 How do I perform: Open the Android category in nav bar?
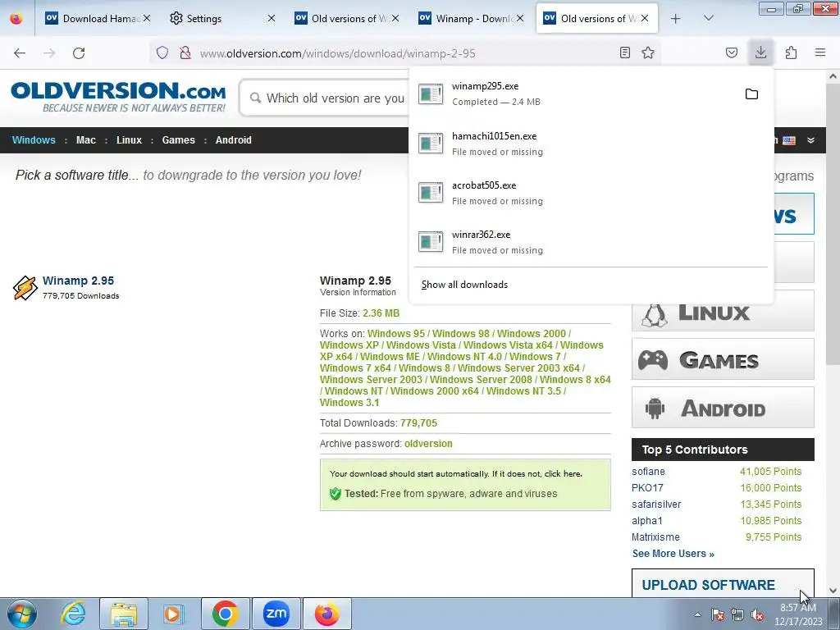pyautogui.click(x=233, y=140)
